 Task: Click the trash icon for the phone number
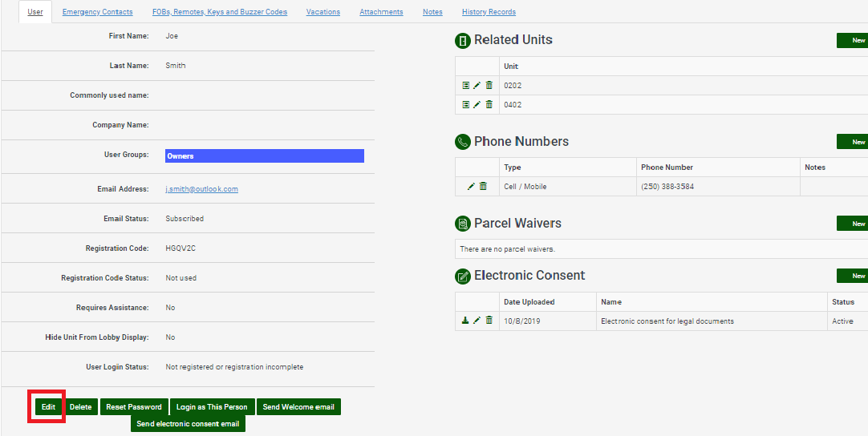(483, 187)
